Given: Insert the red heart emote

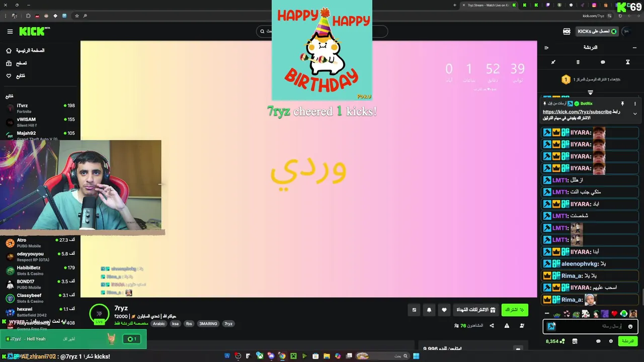Looking at the screenshot, I should point(614,314).
